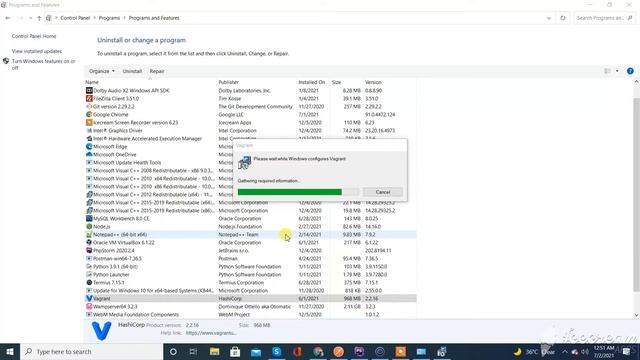Open the Mail app from the taskbar
The width and height of the screenshot is (640, 360).
point(256,351)
